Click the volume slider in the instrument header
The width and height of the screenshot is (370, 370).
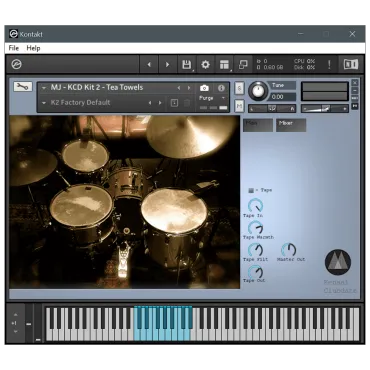click(325, 108)
